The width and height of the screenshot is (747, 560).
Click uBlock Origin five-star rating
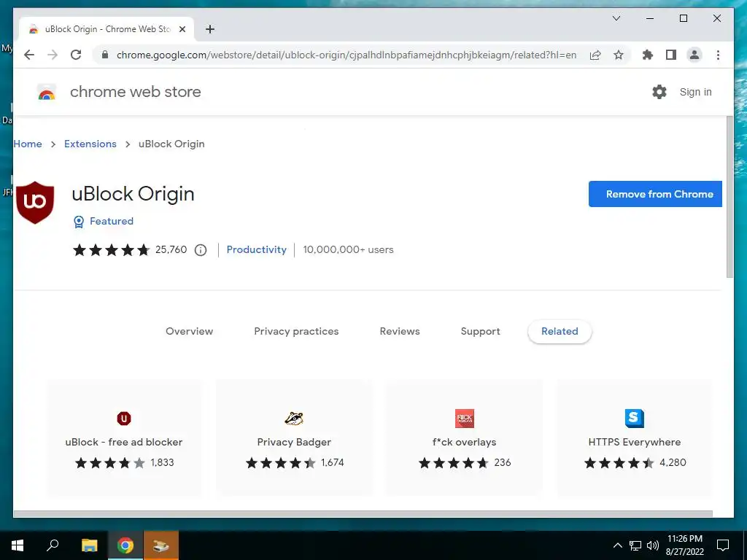pos(111,250)
